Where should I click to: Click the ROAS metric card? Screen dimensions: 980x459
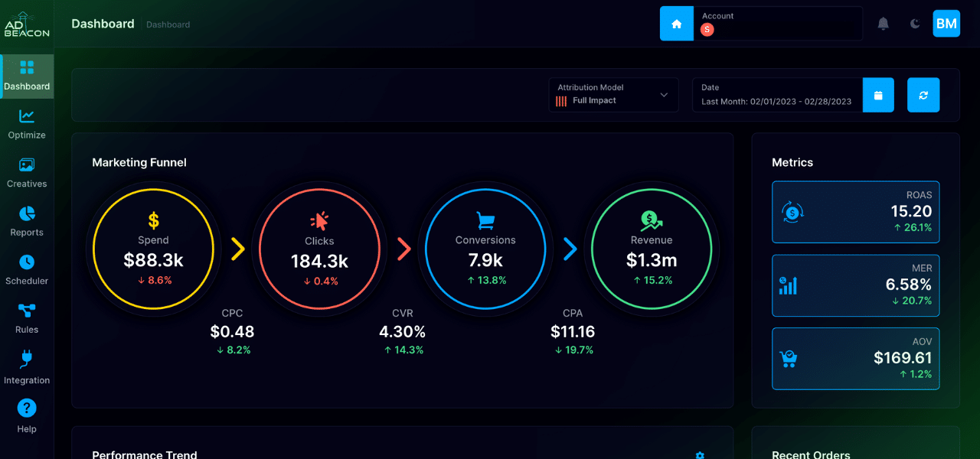point(855,212)
